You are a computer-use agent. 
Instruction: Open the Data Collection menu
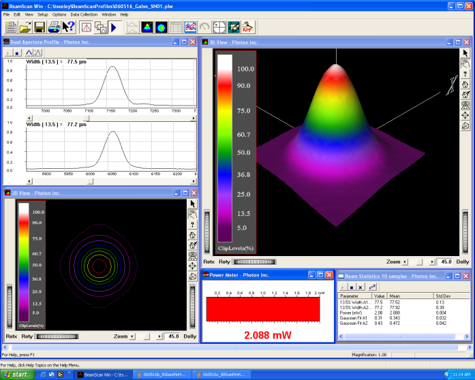(x=84, y=15)
